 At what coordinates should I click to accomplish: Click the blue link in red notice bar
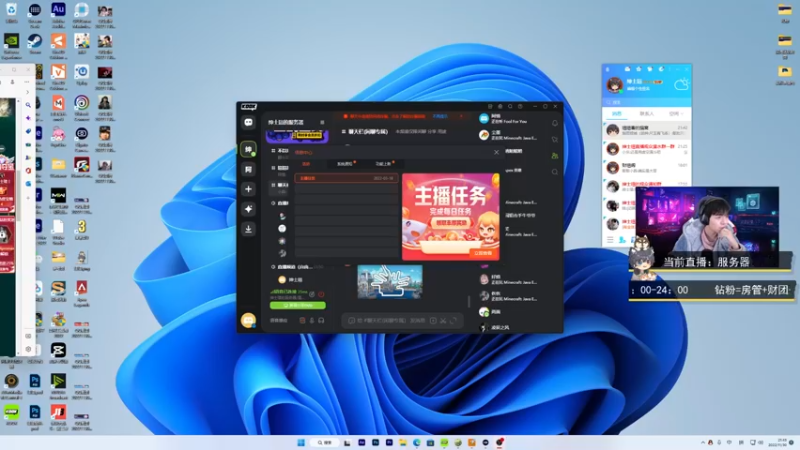coord(440,116)
